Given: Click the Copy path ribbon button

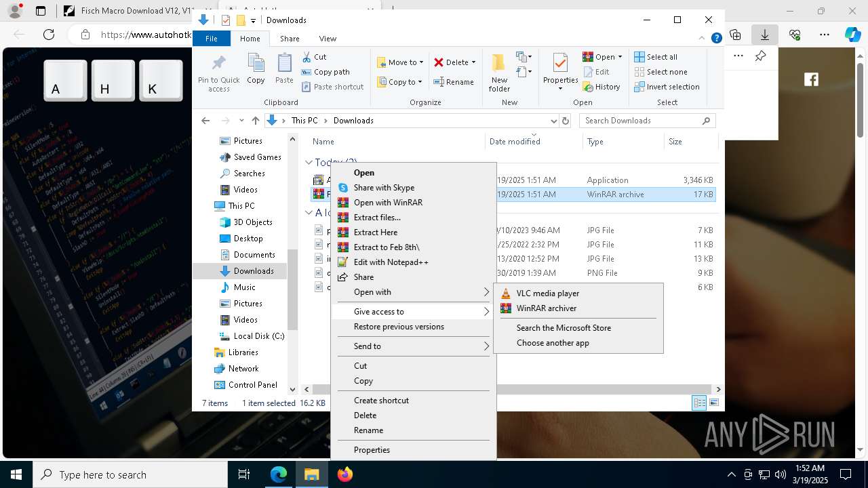Looking at the screenshot, I should coord(325,72).
